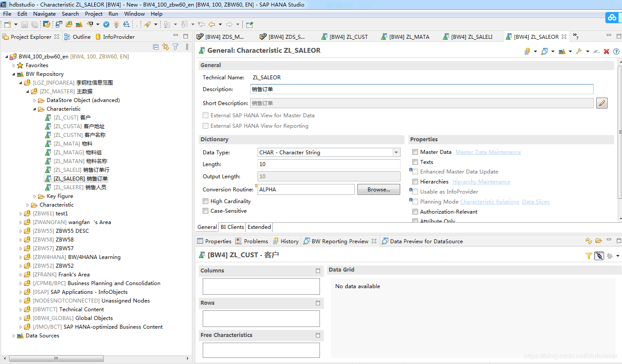The width and height of the screenshot is (622, 364).
Task: Switch to the Extended tab
Action: (259, 227)
